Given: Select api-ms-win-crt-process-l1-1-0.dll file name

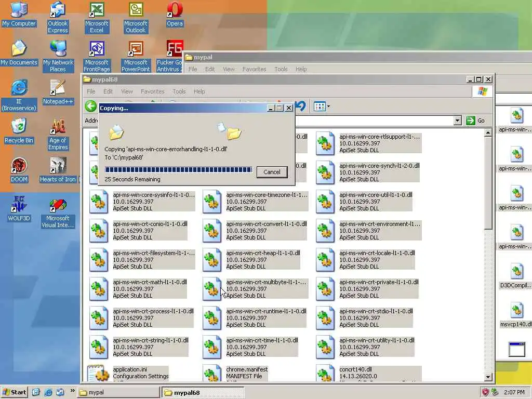Looking at the screenshot, I should click(153, 311).
